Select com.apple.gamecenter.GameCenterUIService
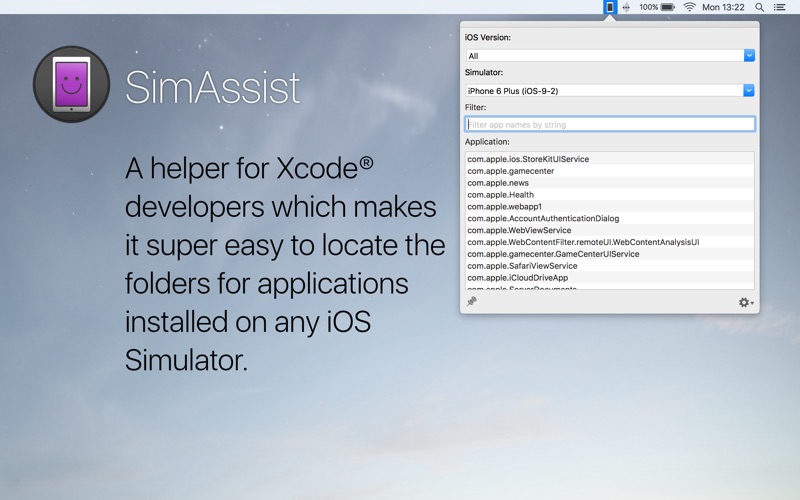Screen dimensions: 800x500 coord(610,254)
